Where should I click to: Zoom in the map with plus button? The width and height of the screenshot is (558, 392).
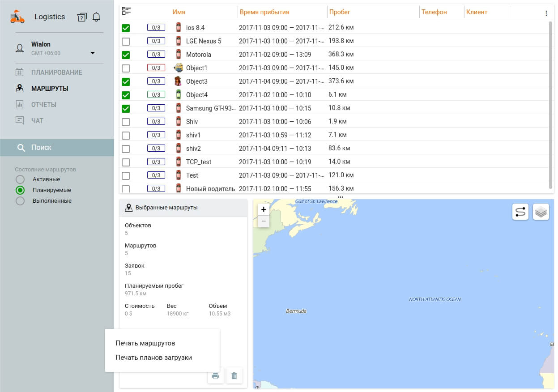point(264,209)
